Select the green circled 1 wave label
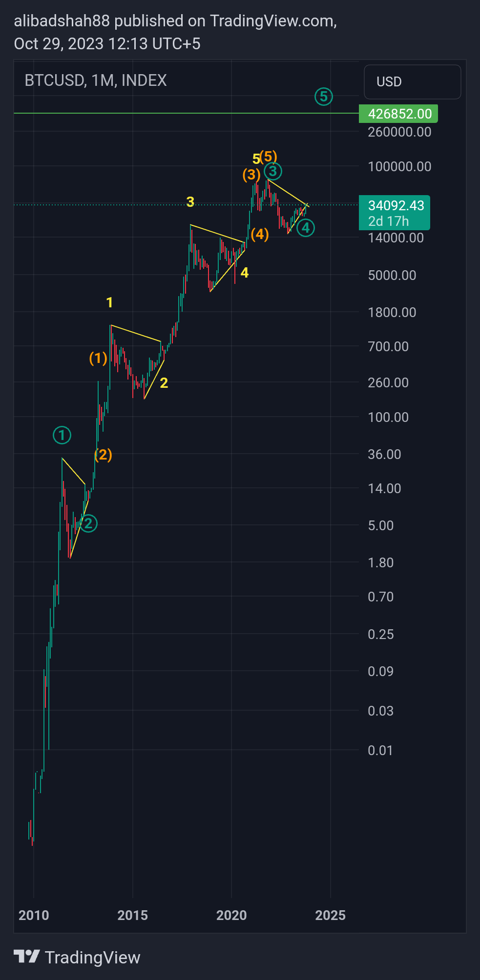 point(62,435)
